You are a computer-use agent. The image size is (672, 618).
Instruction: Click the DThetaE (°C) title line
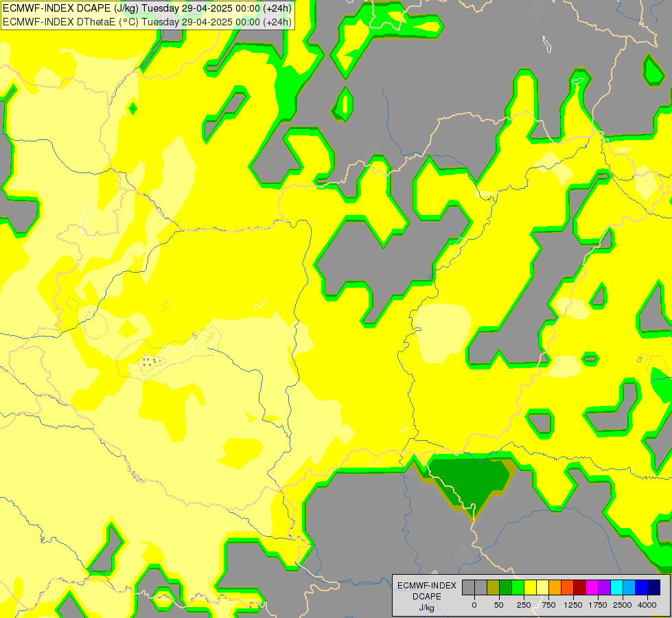tap(147, 22)
